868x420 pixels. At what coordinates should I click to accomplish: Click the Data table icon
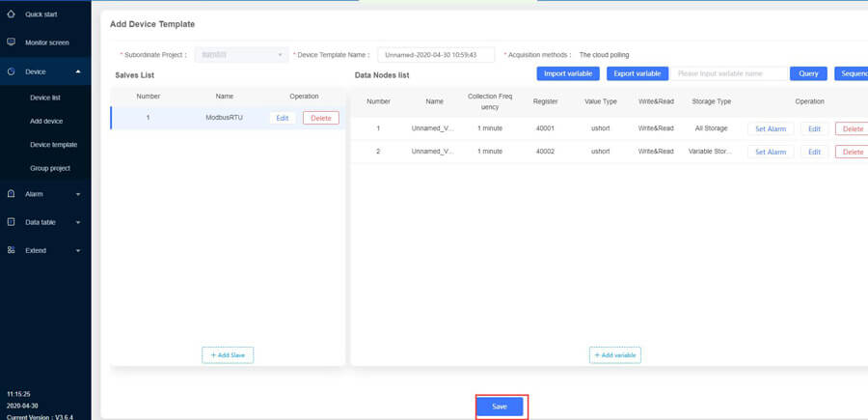pyautogui.click(x=11, y=222)
